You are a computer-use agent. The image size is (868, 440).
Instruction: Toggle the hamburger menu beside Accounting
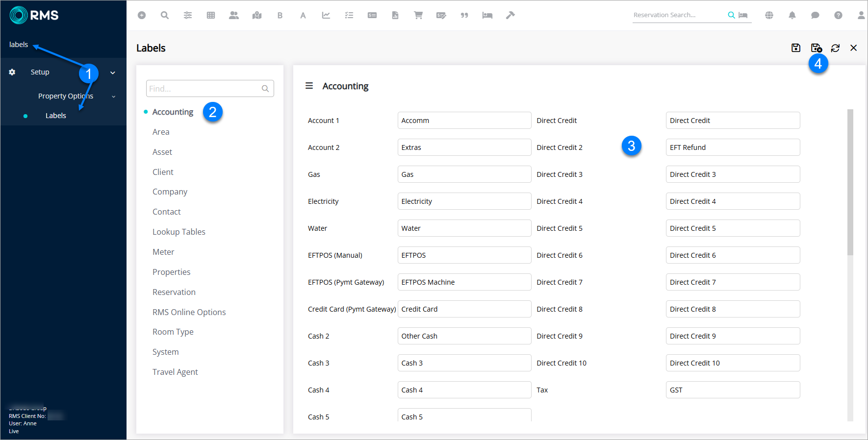309,86
